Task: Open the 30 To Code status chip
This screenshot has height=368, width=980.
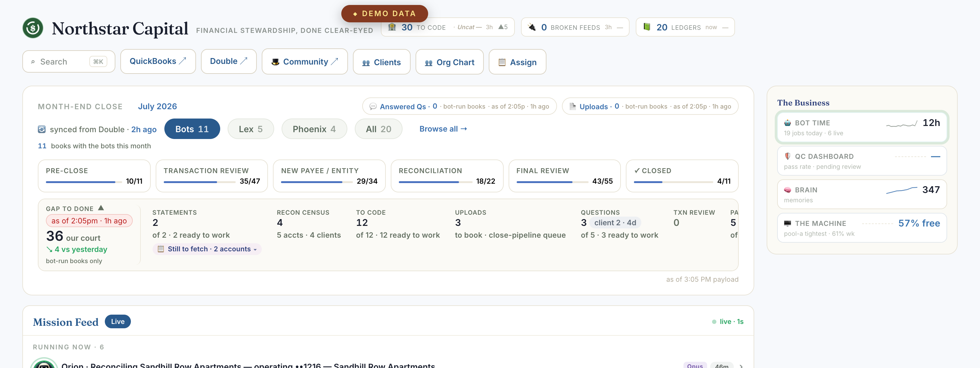Action: [448, 27]
